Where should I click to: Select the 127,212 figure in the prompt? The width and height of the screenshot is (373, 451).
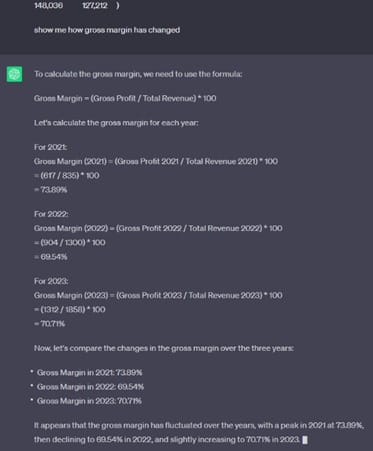pos(94,5)
